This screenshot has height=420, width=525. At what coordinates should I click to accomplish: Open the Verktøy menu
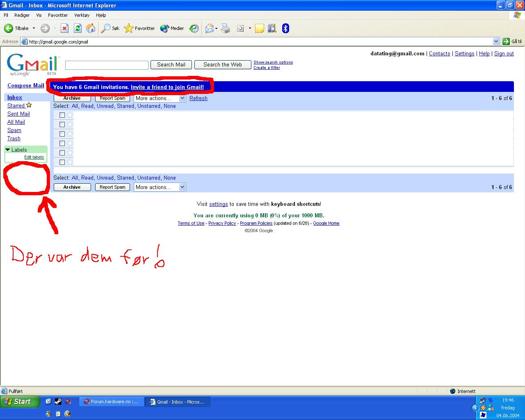point(82,15)
